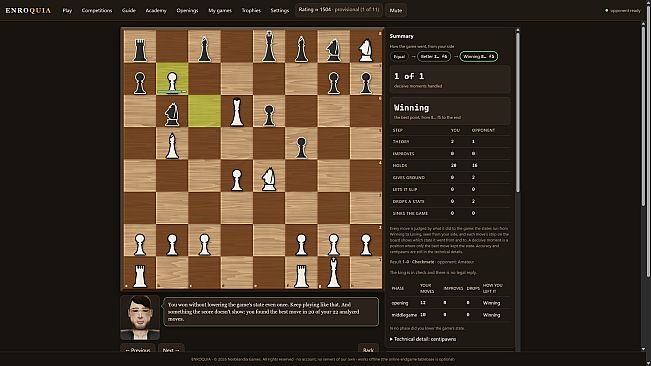Select the white queen on d6

pos(237,112)
